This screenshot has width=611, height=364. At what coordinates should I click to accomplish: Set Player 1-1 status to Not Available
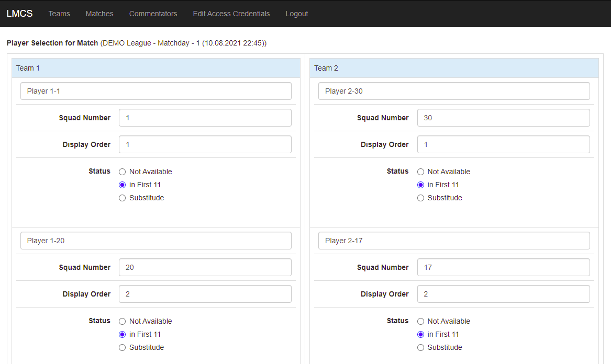[123, 172]
